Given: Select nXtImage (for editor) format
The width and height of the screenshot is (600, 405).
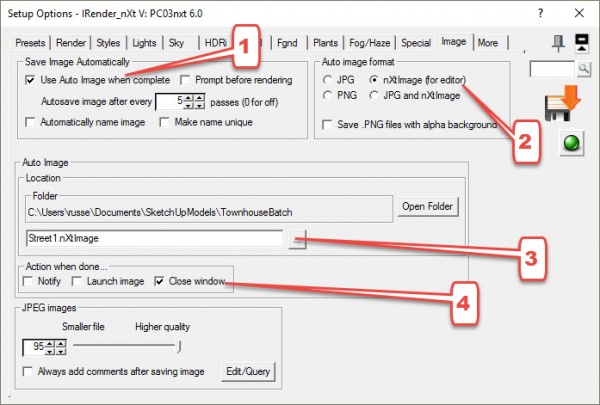Looking at the screenshot, I should 374,80.
